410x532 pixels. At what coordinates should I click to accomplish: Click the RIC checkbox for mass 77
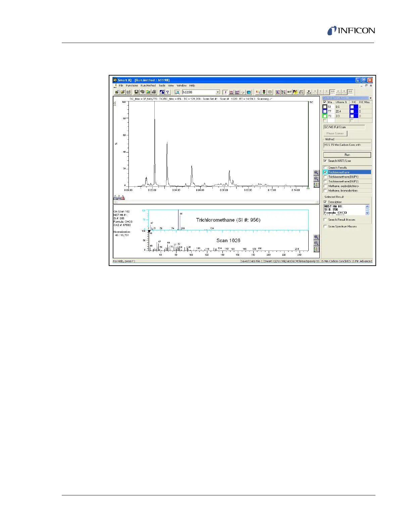pyautogui.click(x=352, y=112)
